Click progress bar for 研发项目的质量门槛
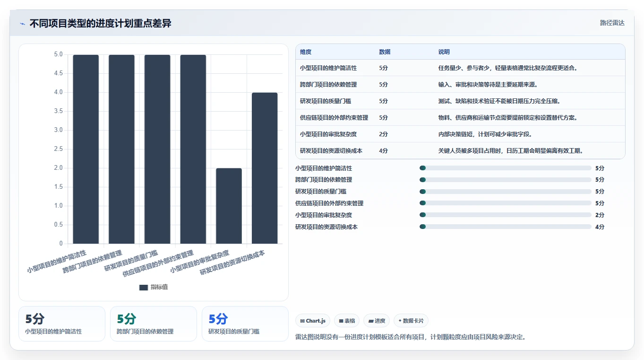The image size is (644, 360). (x=505, y=192)
